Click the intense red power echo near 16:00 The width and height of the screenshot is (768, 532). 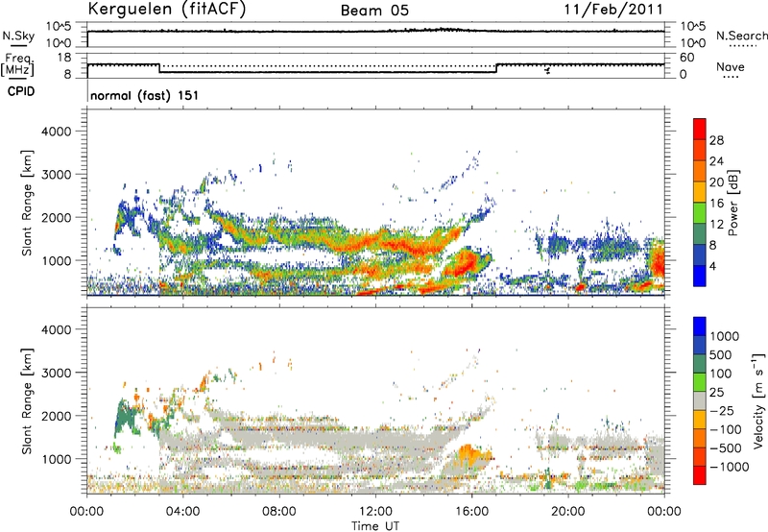click(466, 263)
